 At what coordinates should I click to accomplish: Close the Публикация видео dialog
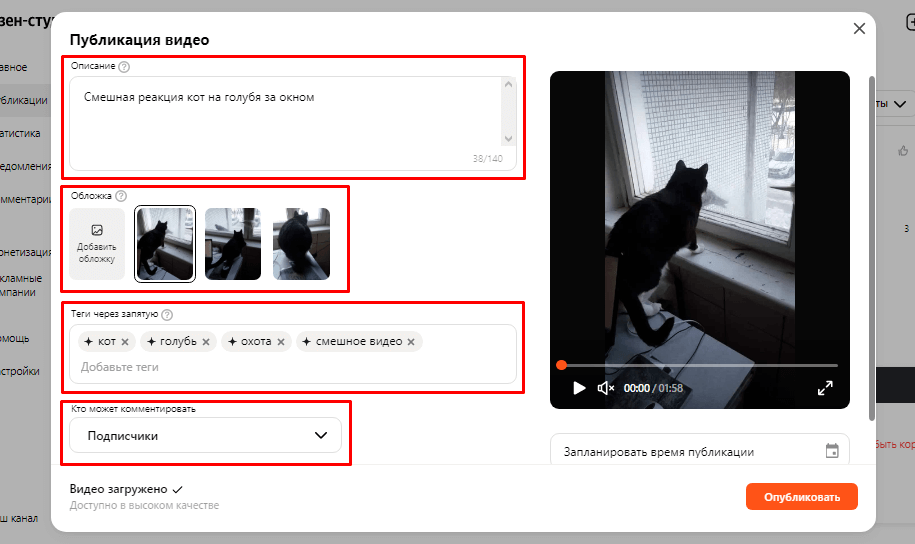tap(859, 29)
